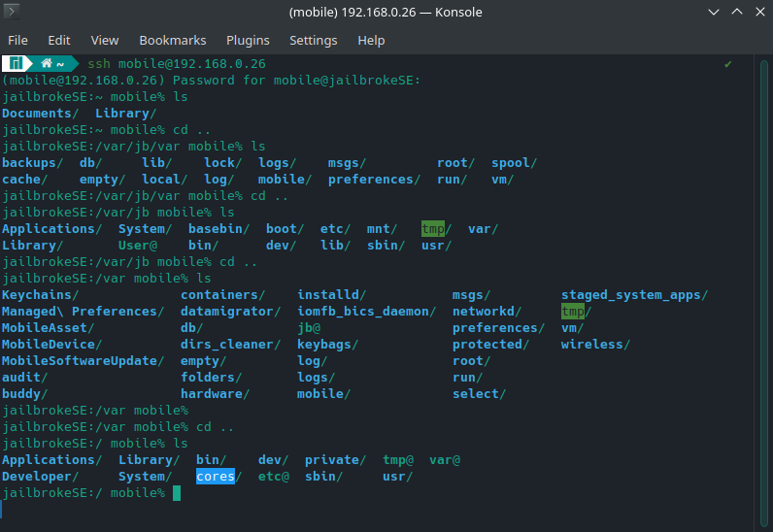Click the green checkmark status indicator
The width and height of the screenshot is (773, 532).
728,63
